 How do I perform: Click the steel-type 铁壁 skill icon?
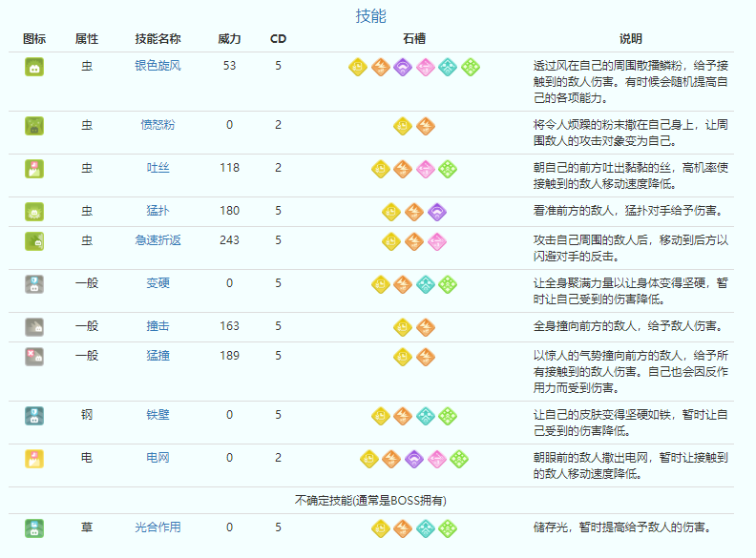tap(34, 415)
